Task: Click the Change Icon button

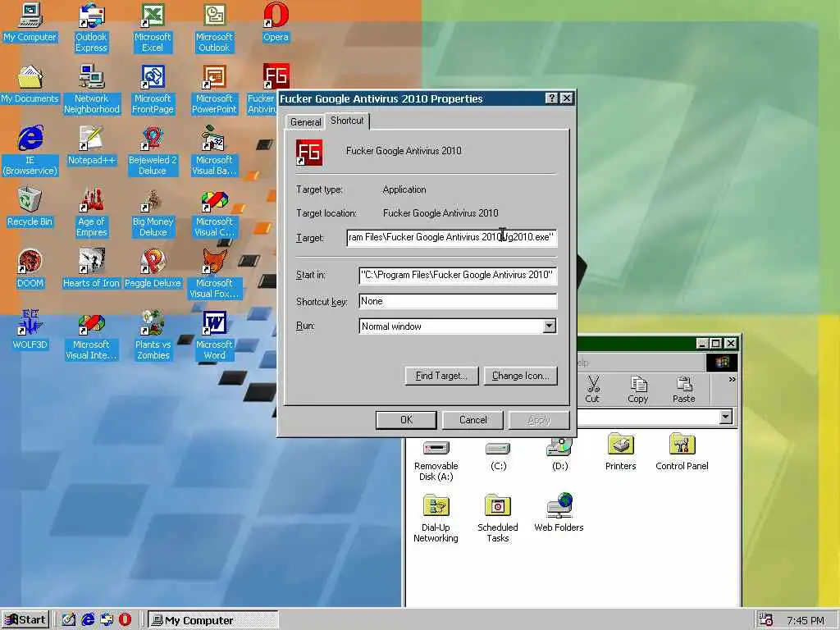Action: click(521, 376)
